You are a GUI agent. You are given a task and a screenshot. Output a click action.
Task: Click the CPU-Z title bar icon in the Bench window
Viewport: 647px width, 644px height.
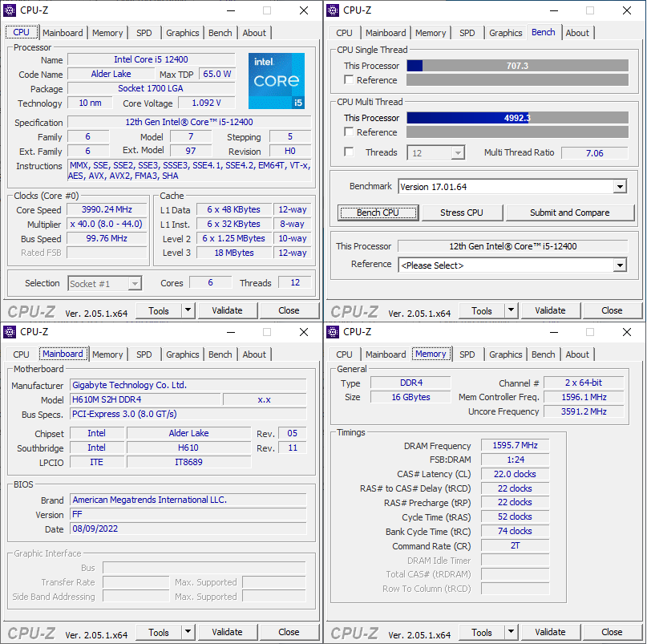point(333,10)
